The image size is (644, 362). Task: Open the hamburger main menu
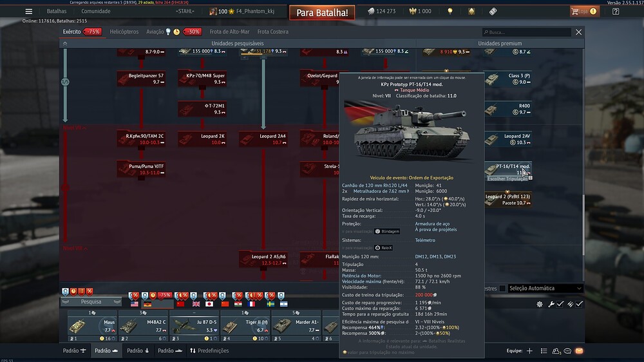click(29, 12)
